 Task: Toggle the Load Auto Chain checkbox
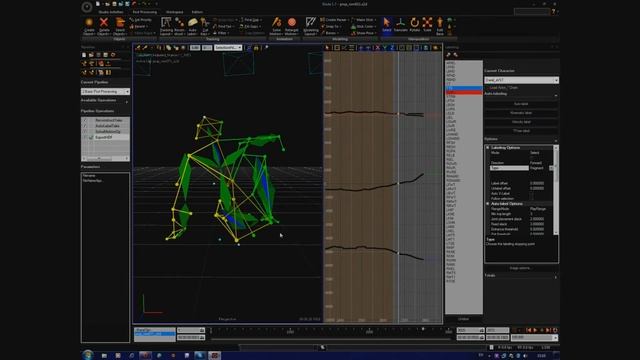pos(487,88)
